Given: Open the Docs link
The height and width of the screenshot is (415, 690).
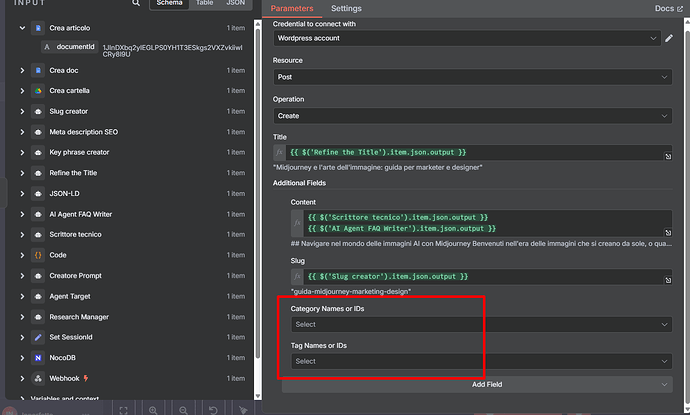Looking at the screenshot, I should (668, 8).
